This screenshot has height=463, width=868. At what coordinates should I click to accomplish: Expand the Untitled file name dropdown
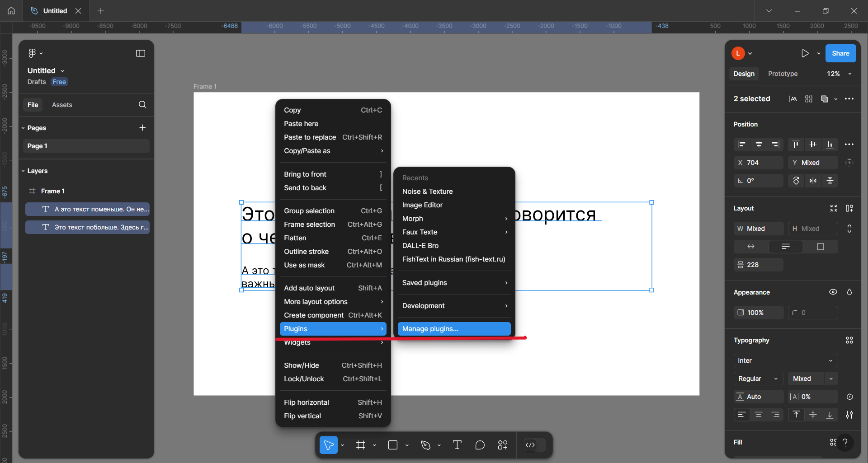coord(62,71)
